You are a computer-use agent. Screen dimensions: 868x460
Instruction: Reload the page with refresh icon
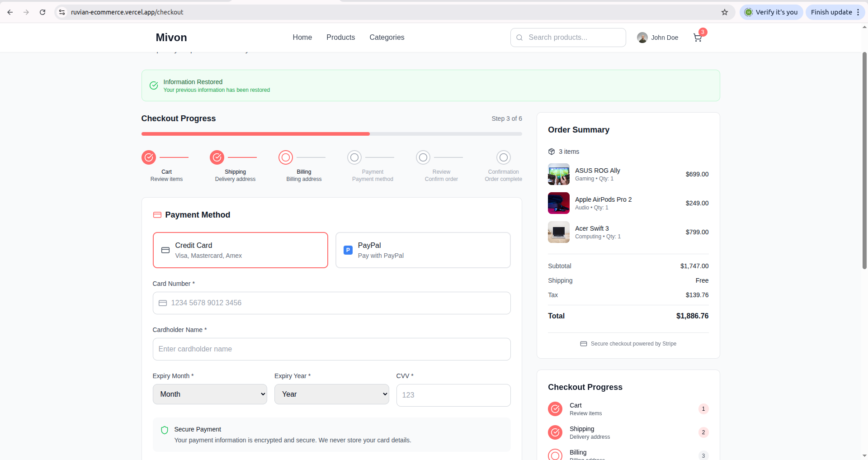point(42,12)
